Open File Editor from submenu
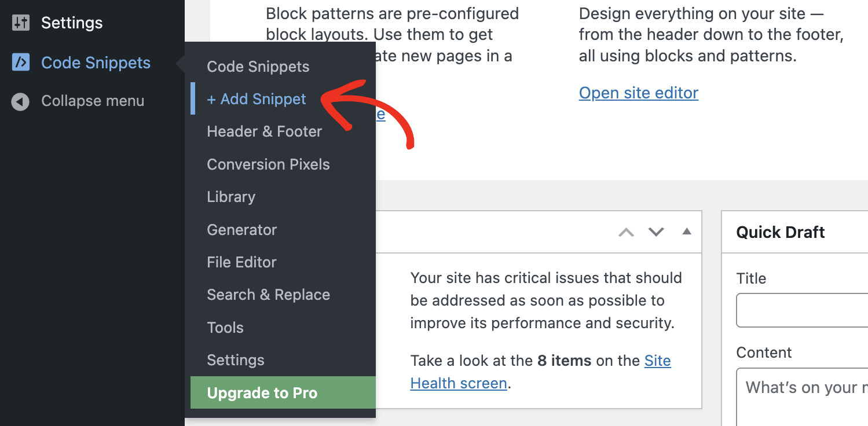The image size is (868, 426). 241,262
